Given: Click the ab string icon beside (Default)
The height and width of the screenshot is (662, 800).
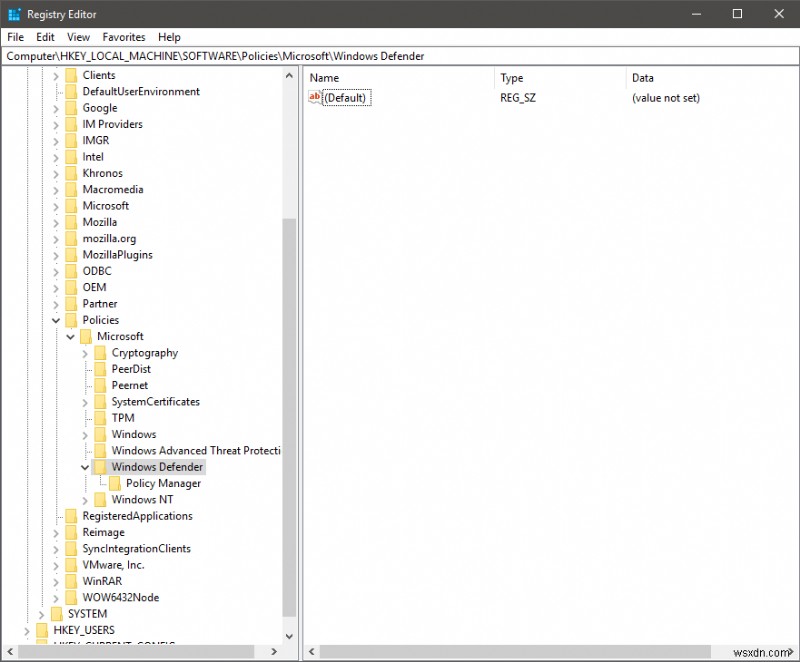Looking at the screenshot, I should (x=314, y=98).
